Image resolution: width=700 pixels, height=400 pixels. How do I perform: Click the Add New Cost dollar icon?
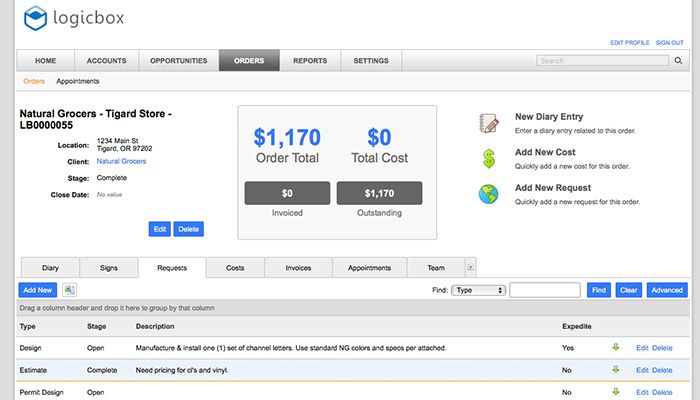488,158
